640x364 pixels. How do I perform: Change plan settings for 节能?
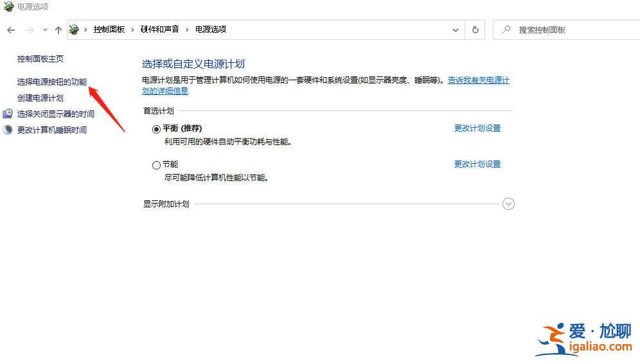[477, 164]
